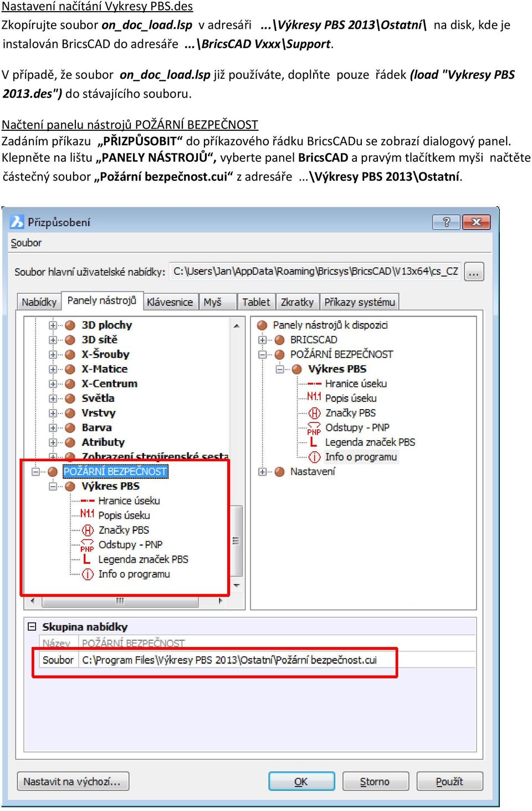The width and height of the screenshot is (532, 811).
Task: Expand BRICSCAD in available toolbars tree
Action: pos(262,340)
